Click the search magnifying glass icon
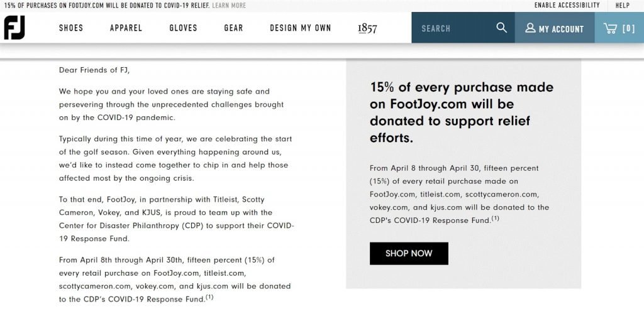Image resolution: width=644 pixels, height=309 pixels. (501, 28)
